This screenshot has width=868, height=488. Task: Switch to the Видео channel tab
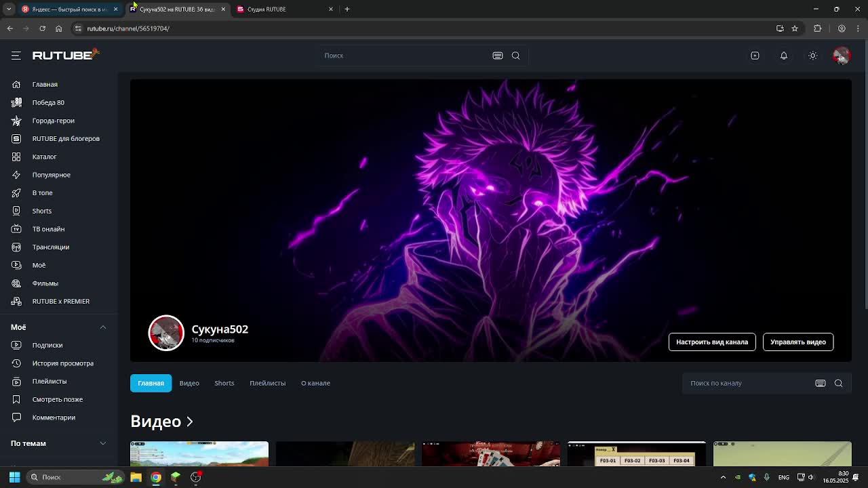point(189,383)
